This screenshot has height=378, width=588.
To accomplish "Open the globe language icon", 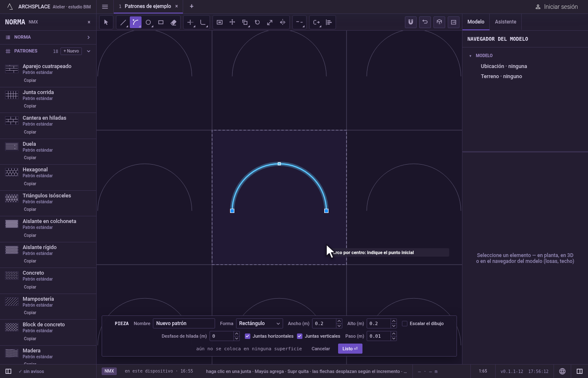I will pyautogui.click(x=562, y=371).
